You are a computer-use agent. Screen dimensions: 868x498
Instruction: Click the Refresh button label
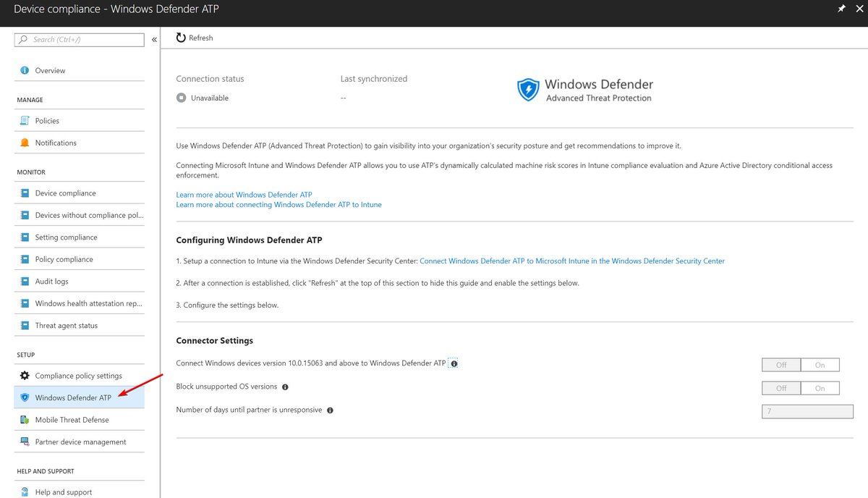pos(201,38)
